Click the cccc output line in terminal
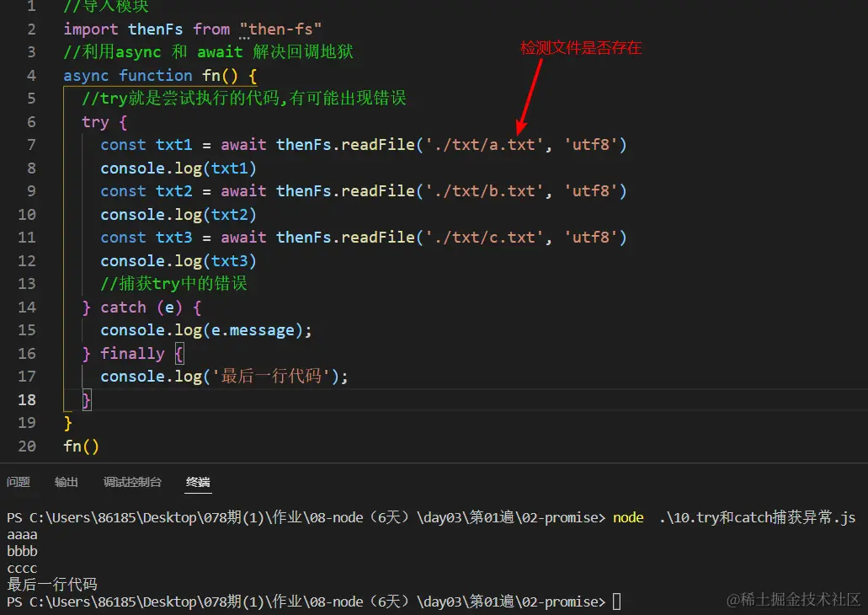Image resolution: width=868 pixels, height=615 pixels. pyautogui.click(x=22, y=569)
